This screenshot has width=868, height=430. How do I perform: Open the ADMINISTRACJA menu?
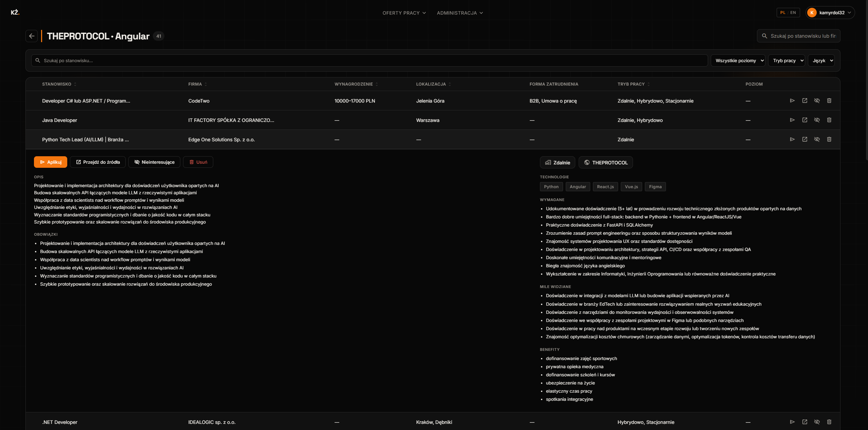point(460,13)
